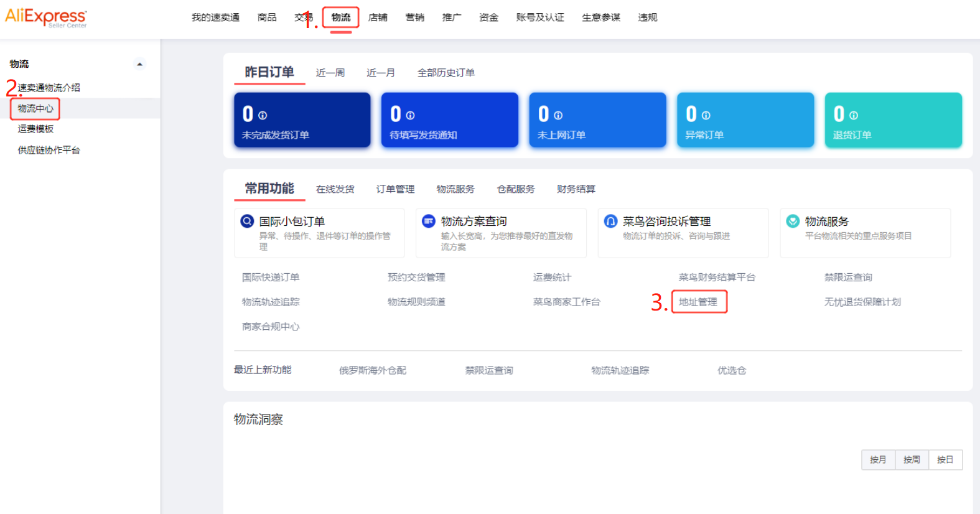Open 商品 in top menu

[x=267, y=17]
